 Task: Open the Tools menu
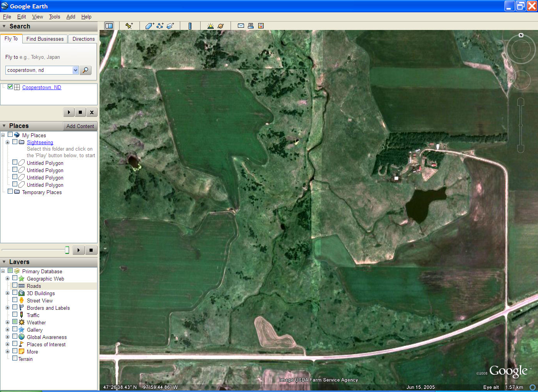[x=55, y=17]
